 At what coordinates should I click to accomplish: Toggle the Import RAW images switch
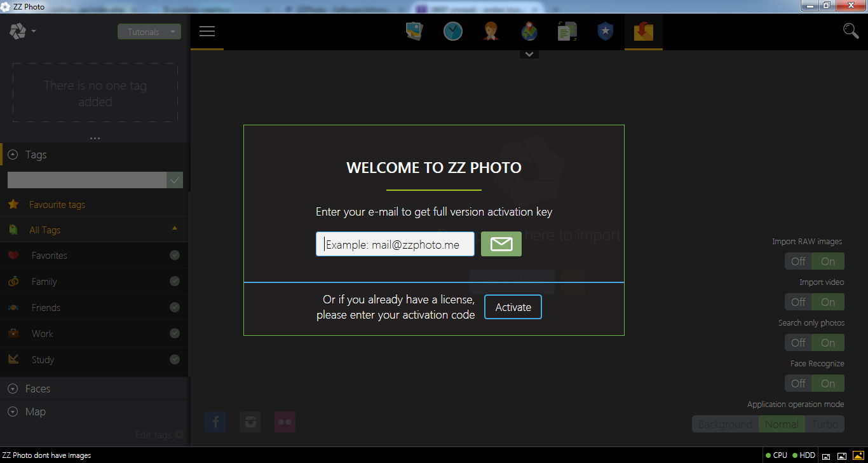coord(815,261)
